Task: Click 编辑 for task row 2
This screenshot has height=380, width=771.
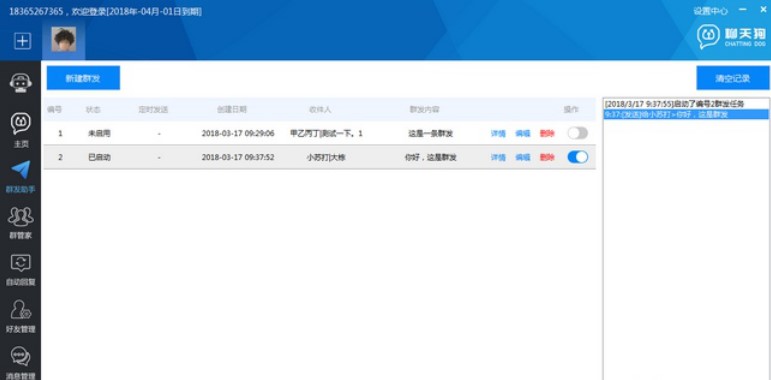Action: tap(523, 158)
